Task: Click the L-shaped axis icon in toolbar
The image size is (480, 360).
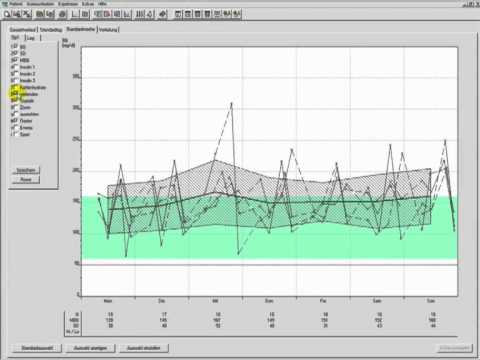Action: pos(75,14)
